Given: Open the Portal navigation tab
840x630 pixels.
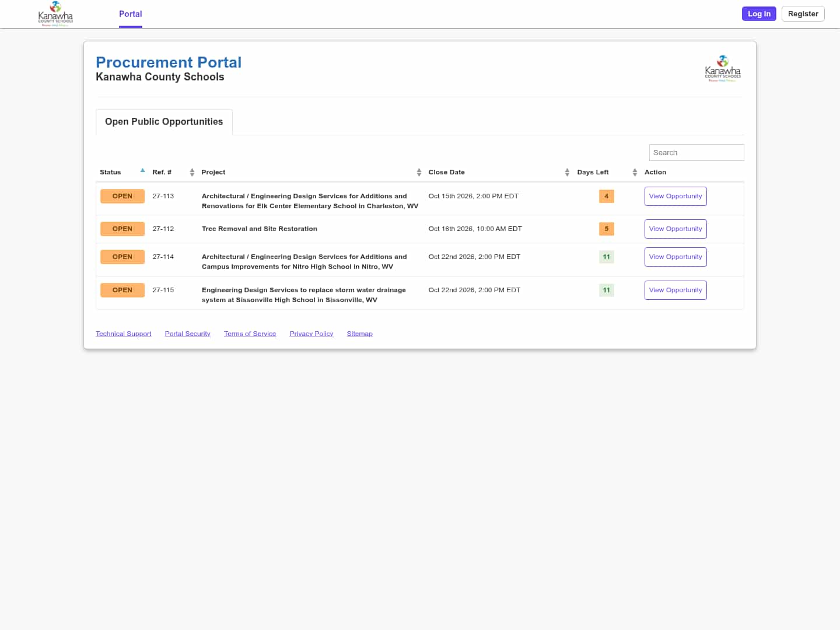Looking at the screenshot, I should [131, 14].
